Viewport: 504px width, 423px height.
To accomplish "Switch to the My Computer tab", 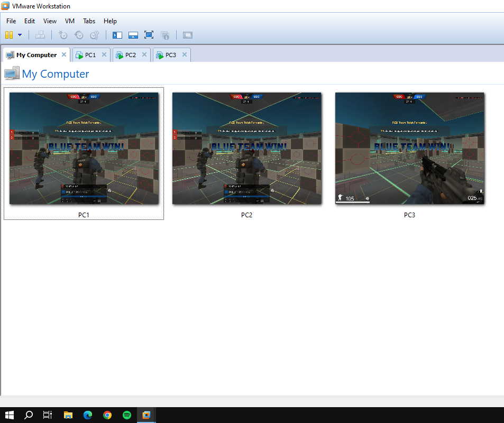I will coord(36,55).
